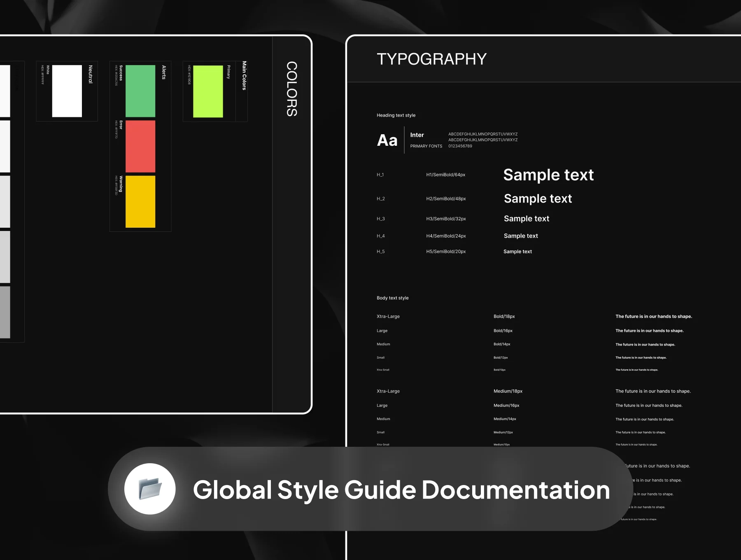Screen dimensions: 741x560
Task: Select the Warning yellow swatch
Action: point(140,202)
